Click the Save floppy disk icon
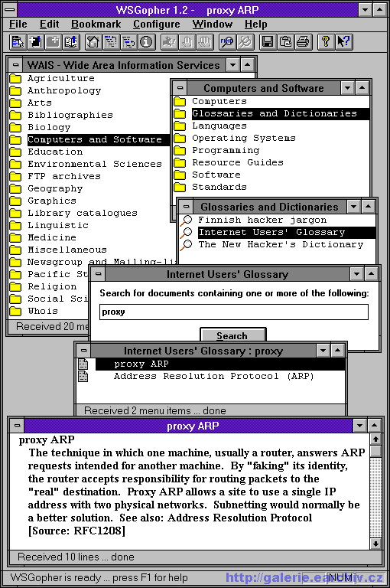This screenshot has height=588, width=390. click(268, 41)
